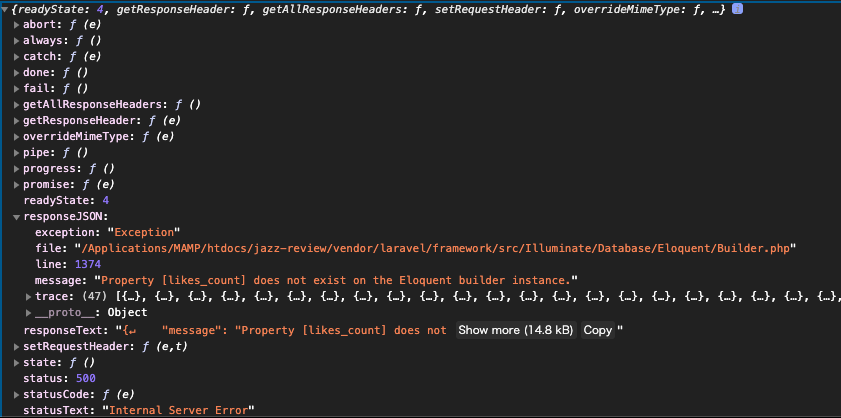Select the "Internal Server Error" statusText value
The image size is (841, 418).
pos(181,410)
